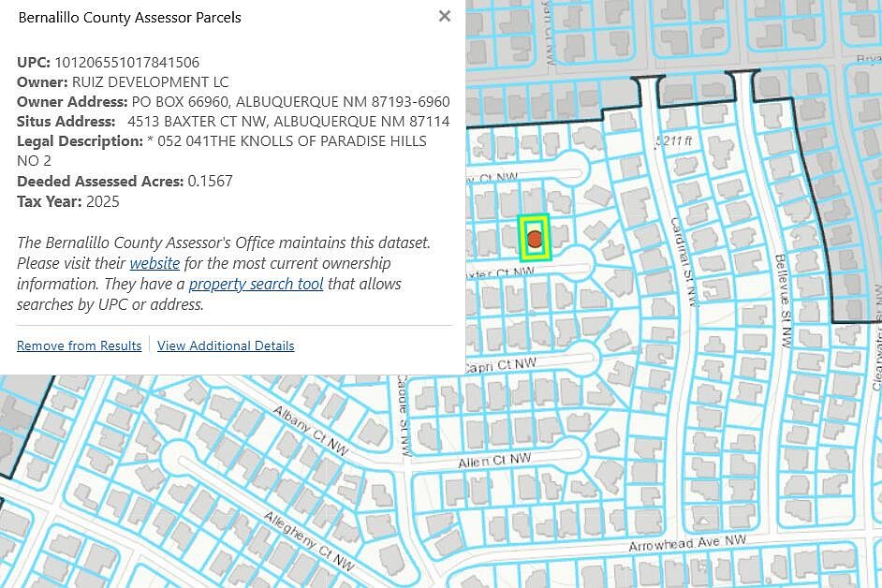Screen dimensions: 882x588
Task: Click the Allegheny Ct NW street label
Action: point(309,540)
